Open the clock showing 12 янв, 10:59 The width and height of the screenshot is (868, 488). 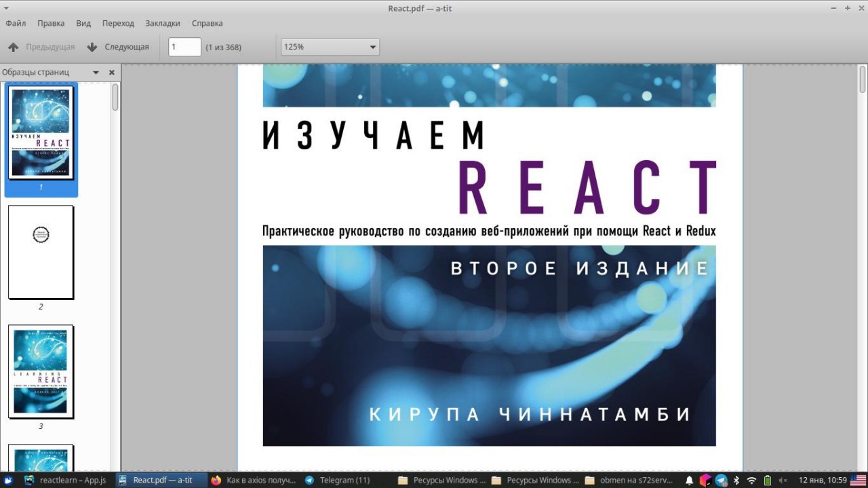click(823, 480)
